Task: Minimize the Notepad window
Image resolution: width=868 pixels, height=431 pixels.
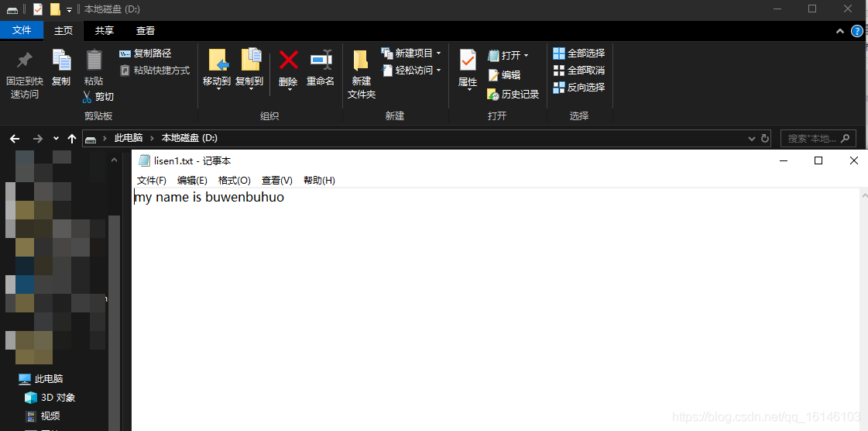Action: (x=784, y=160)
